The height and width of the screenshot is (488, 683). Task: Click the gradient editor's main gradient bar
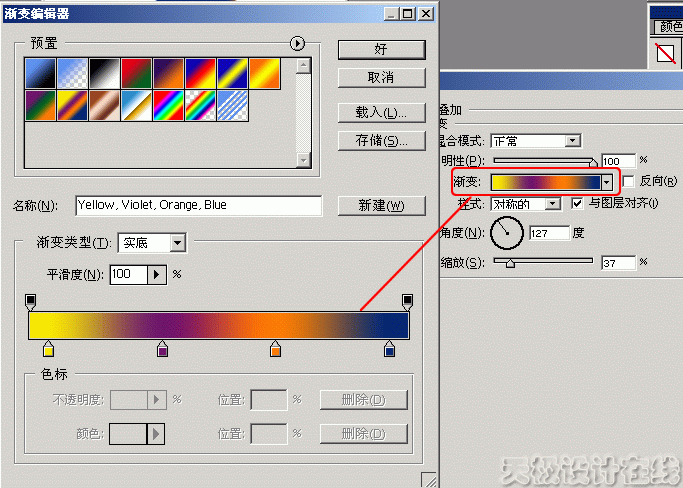219,325
